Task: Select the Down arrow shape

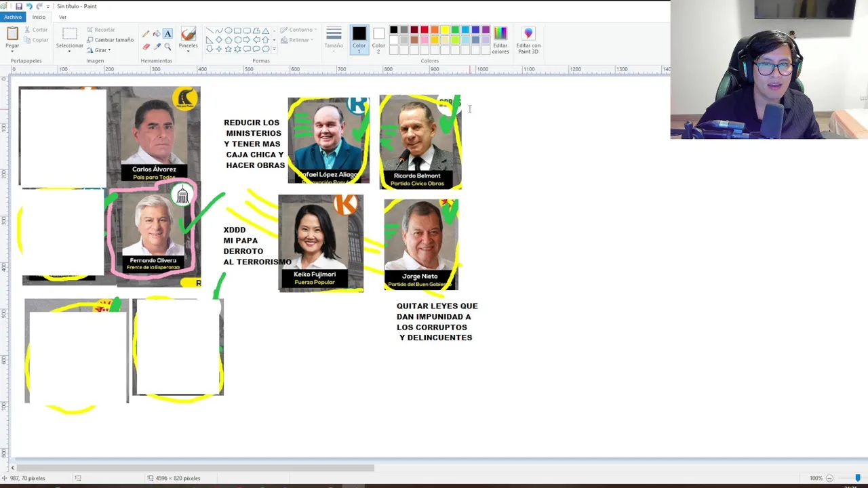Action: pos(210,49)
